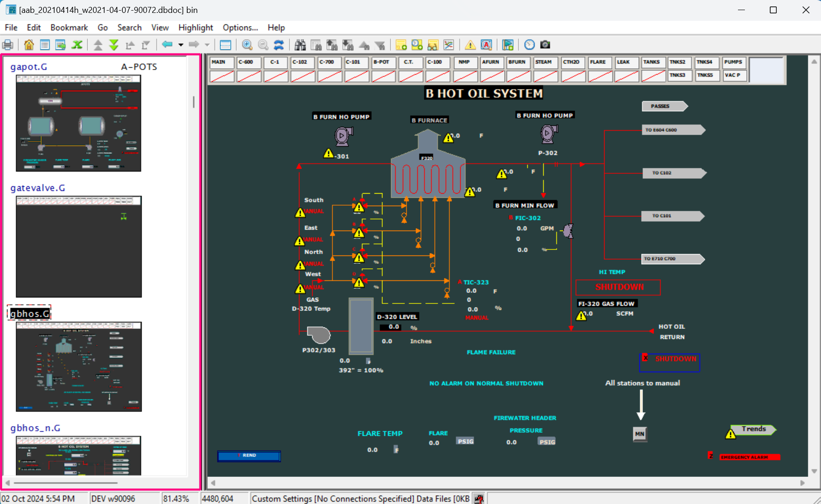Click the gray up-arrows previous icon
This screenshot has width=821, height=504.
click(x=98, y=45)
